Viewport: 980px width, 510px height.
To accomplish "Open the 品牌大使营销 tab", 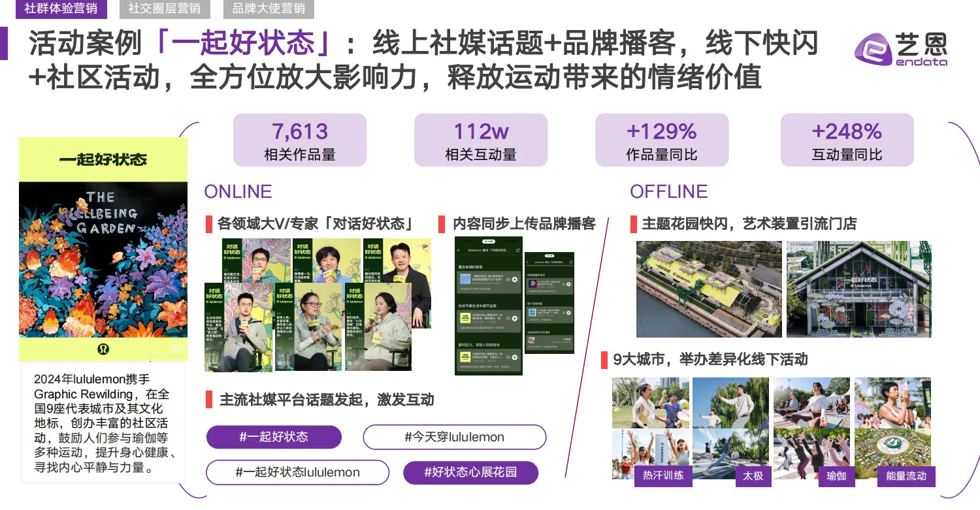I will (269, 8).
